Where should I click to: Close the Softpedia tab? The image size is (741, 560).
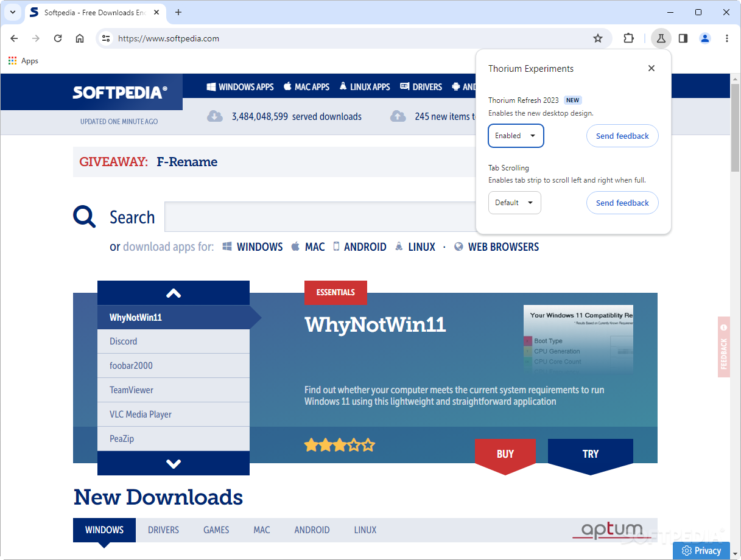click(x=158, y=12)
